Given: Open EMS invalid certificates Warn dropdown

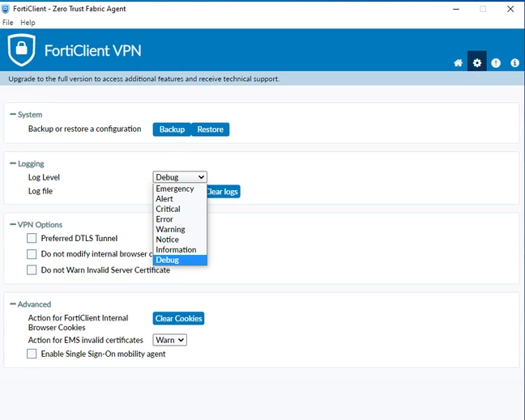Looking at the screenshot, I should click(170, 340).
